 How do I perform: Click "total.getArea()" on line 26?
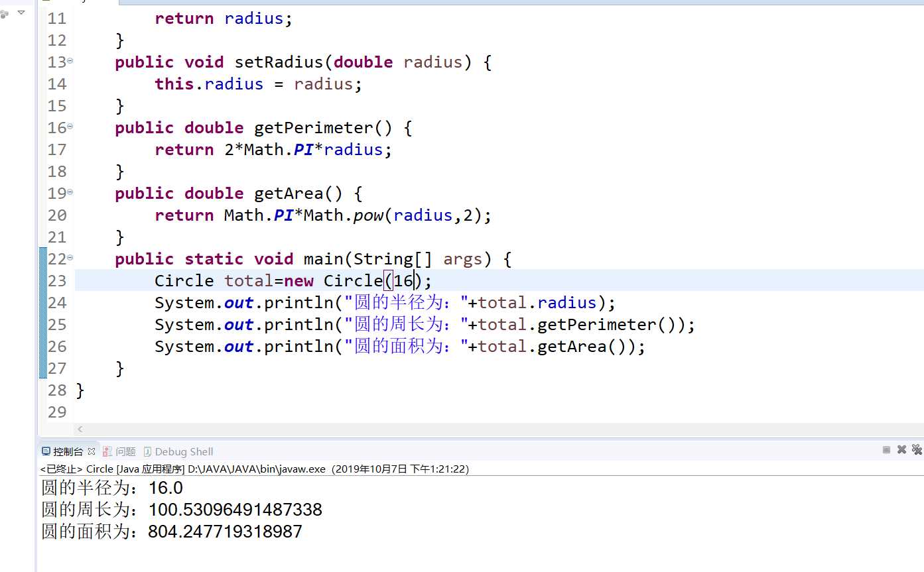[x=557, y=346]
